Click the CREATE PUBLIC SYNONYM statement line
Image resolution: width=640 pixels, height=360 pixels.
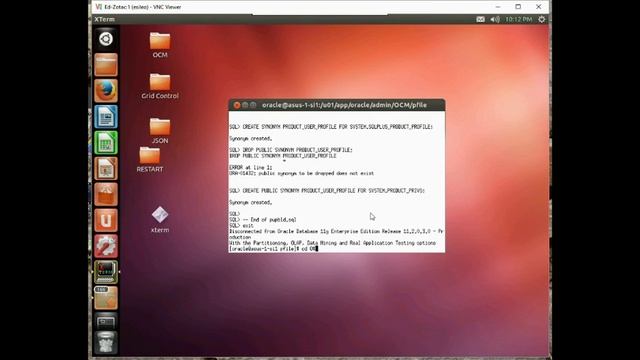(327, 191)
